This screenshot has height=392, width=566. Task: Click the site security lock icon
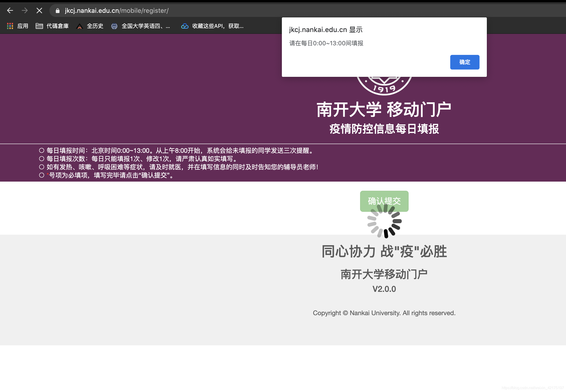click(x=57, y=11)
